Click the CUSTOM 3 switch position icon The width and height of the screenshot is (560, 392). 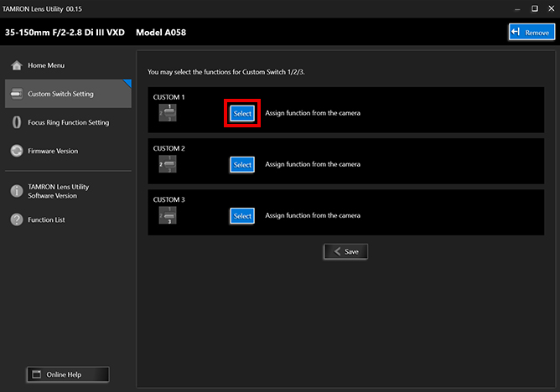(168, 216)
